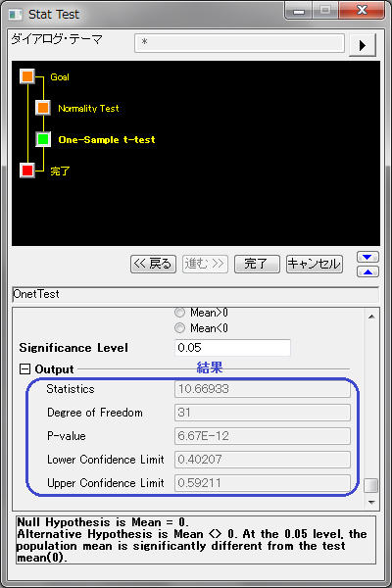Minimize the Stat Test window
This screenshot has width=392, height=588.
click(x=299, y=11)
